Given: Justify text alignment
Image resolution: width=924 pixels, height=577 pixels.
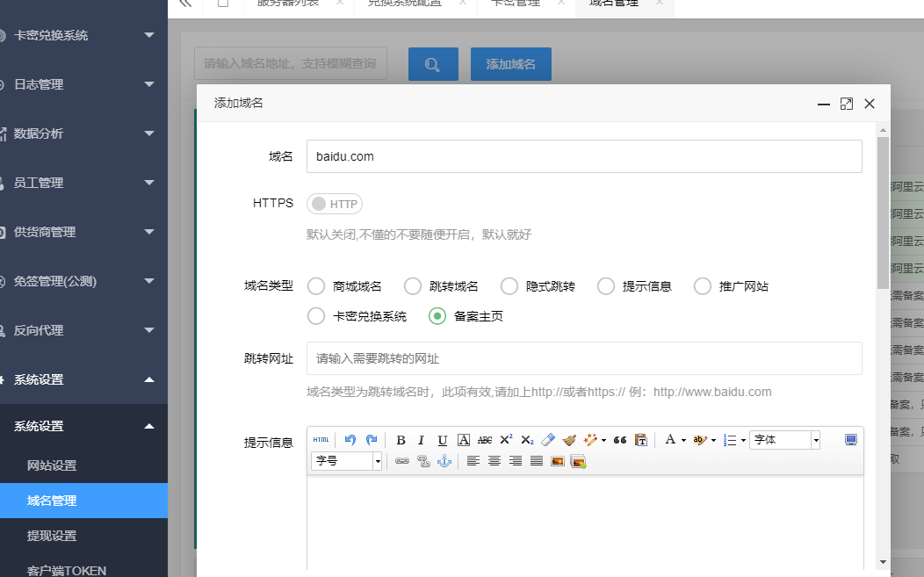Looking at the screenshot, I should point(537,461).
